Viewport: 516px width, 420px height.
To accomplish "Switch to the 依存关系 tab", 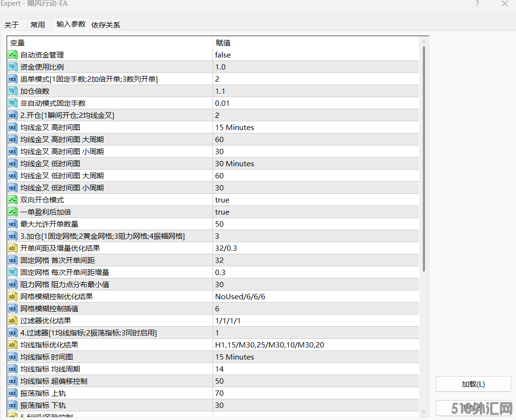I will [x=106, y=25].
